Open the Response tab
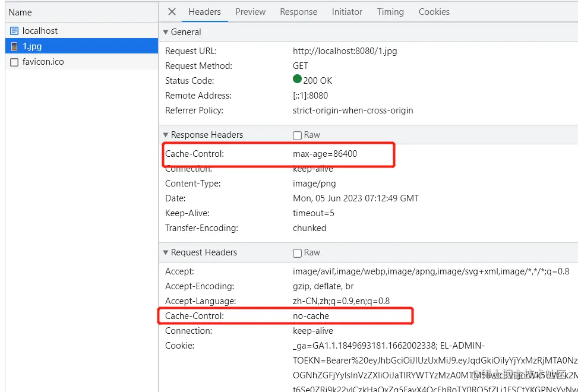Screen dimensions: 578x392 (298, 12)
